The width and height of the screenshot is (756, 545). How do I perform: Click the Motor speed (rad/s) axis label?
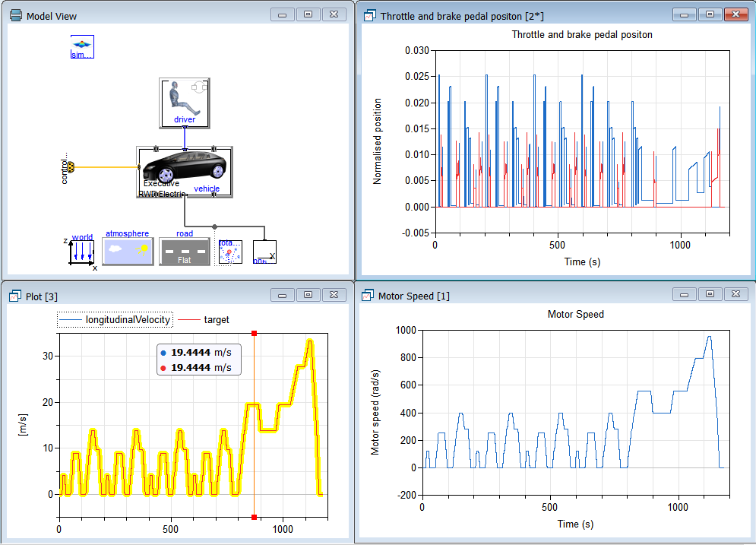pos(375,413)
